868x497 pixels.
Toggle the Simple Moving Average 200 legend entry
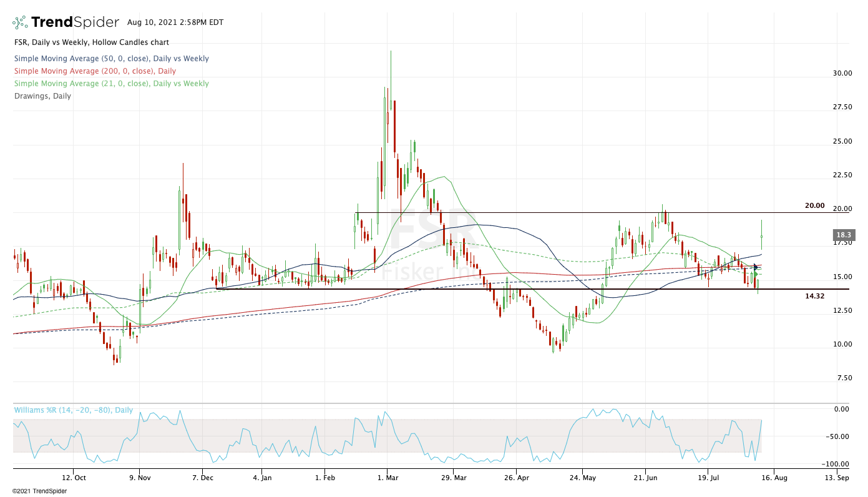coord(95,71)
